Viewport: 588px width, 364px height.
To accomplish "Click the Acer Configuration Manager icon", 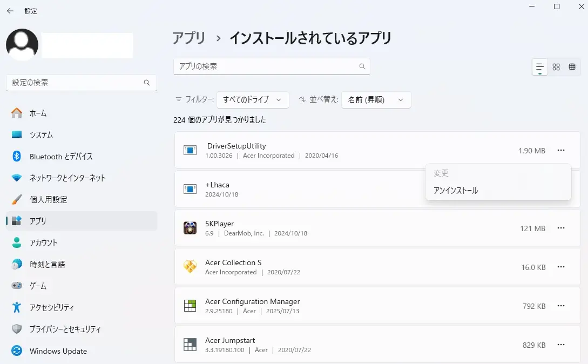I will 190,306.
